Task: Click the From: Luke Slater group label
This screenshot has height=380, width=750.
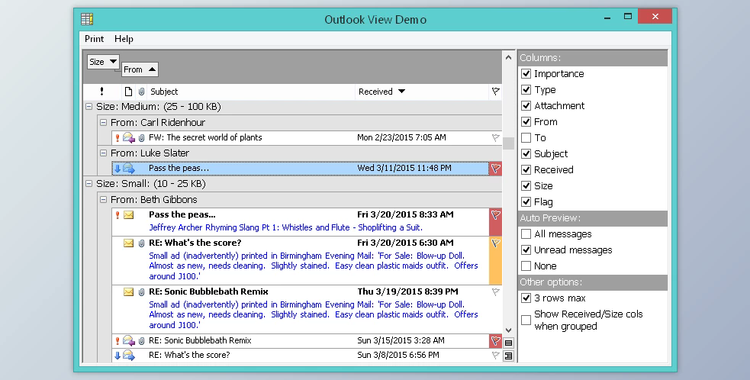Action: [x=150, y=153]
